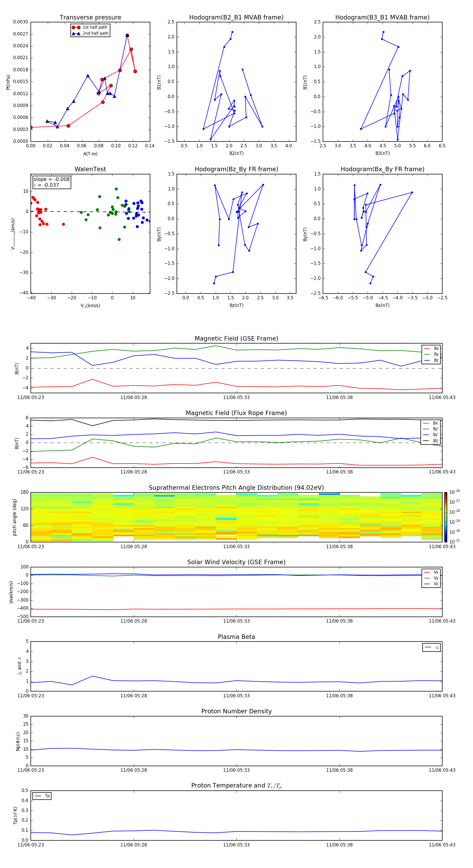The width and height of the screenshot is (473, 868).
Task: Select the "Hodogram(B3_B1 MVAB frame)" title
Action: tap(382, 18)
